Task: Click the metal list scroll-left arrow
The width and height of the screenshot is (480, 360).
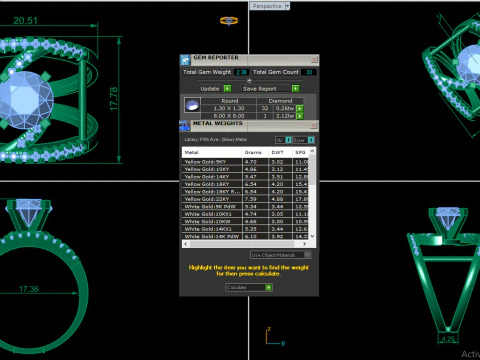Action: tap(186, 244)
